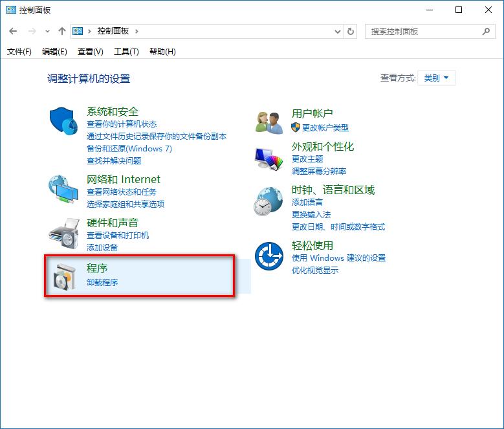Click 调整屏幕分辨率 link
Viewport: 504px width, 429px height.
pos(319,171)
